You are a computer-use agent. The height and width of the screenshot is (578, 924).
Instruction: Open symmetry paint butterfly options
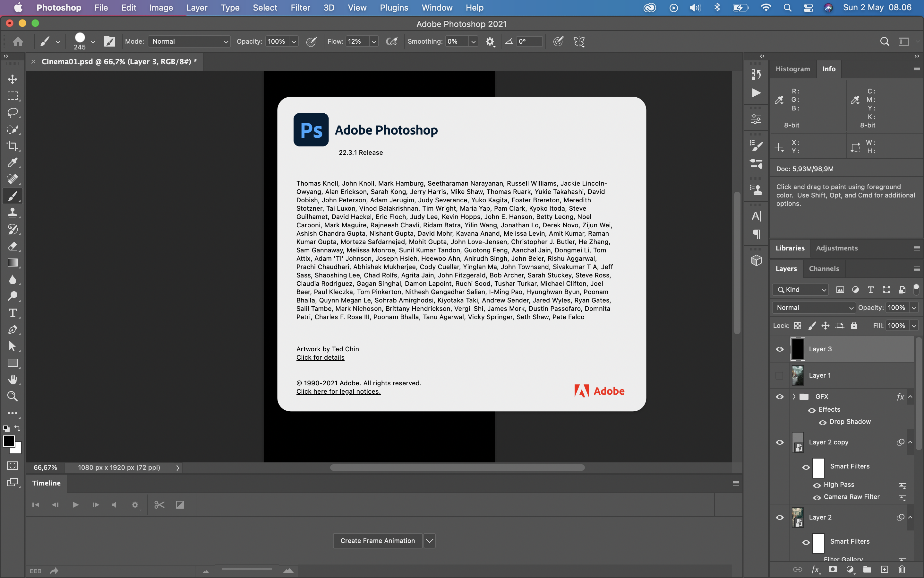pyautogui.click(x=579, y=41)
